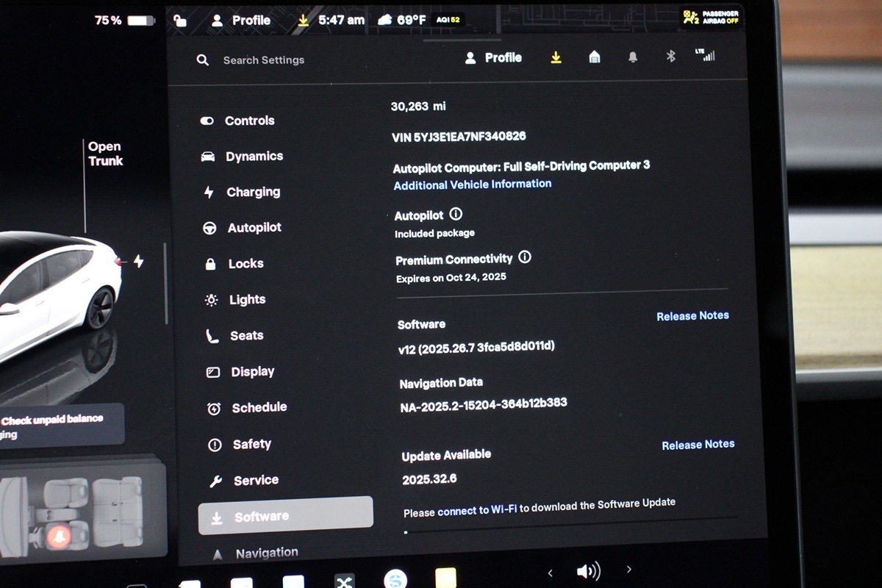Tap the charge port lightning bolt by the car

click(138, 261)
